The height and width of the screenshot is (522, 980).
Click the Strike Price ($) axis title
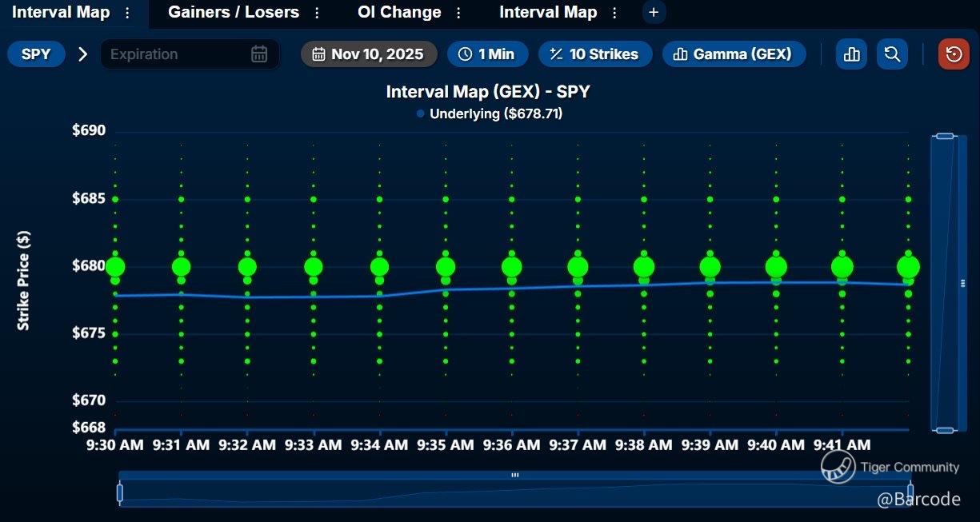click(23, 281)
